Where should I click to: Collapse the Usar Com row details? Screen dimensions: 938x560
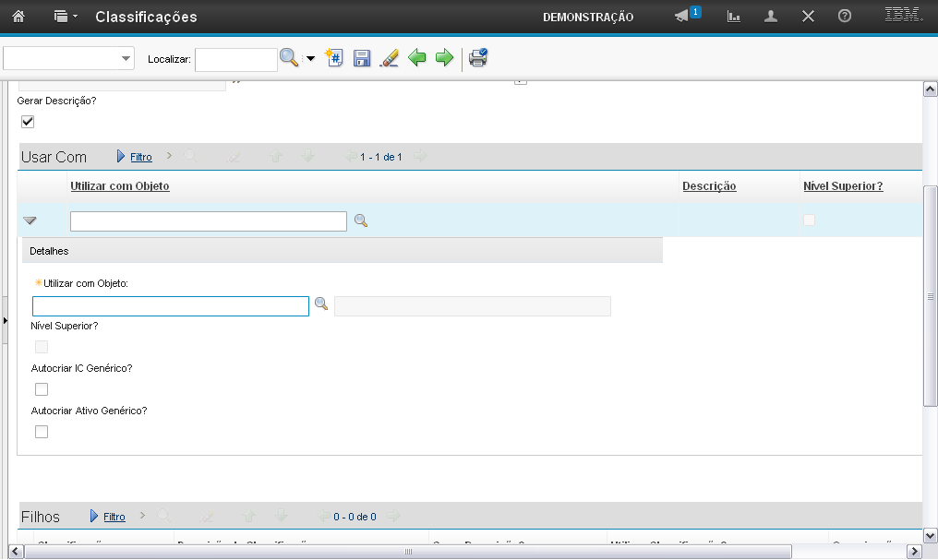(x=30, y=221)
